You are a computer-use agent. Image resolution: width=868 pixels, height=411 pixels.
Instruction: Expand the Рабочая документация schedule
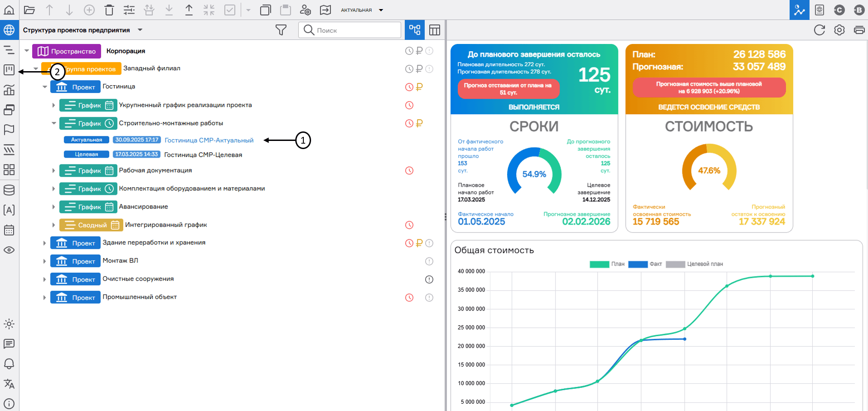(x=53, y=170)
